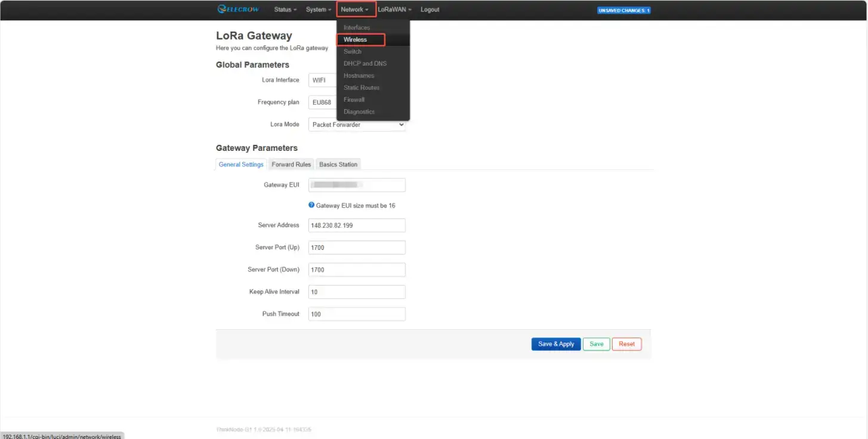The image size is (868, 439).
Task: Click the red Reset button
Action: [626, 344]
